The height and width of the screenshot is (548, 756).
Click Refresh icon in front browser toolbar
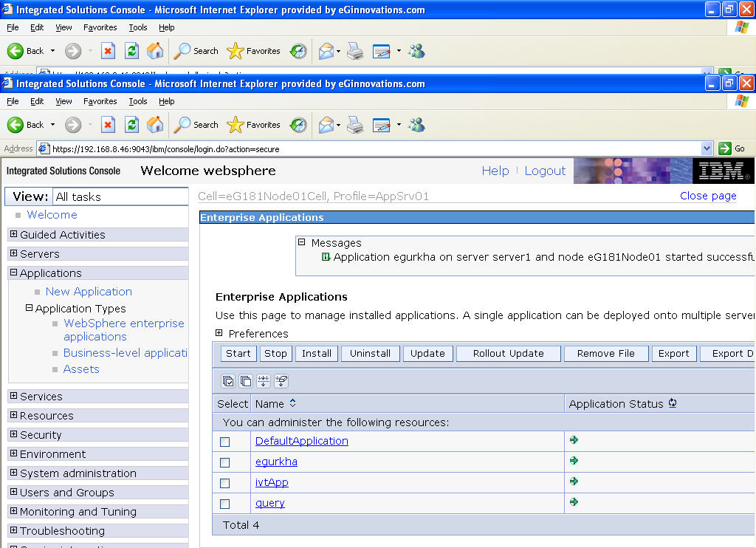click(x=131, y=125)
